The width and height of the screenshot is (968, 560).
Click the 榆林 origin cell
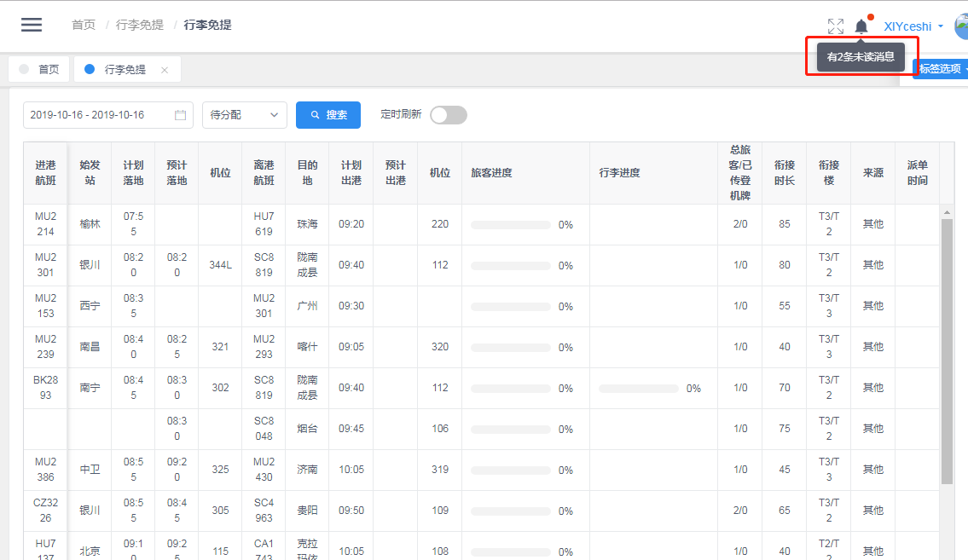90,224
